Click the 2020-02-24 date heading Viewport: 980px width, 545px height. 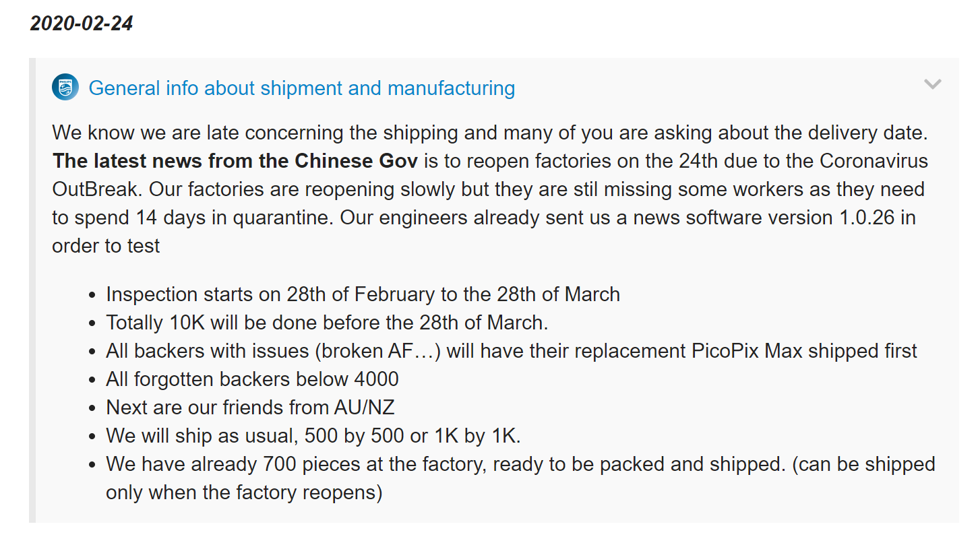[x=82, y=24]
